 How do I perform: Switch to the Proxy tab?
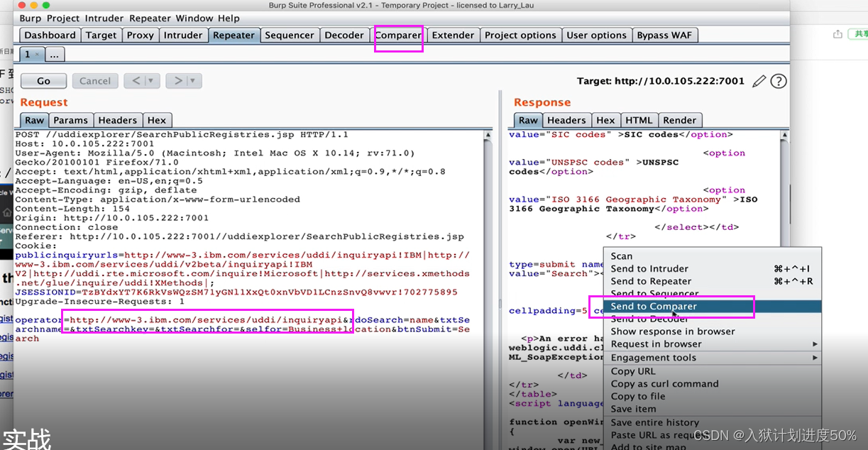tap(141, 35)
